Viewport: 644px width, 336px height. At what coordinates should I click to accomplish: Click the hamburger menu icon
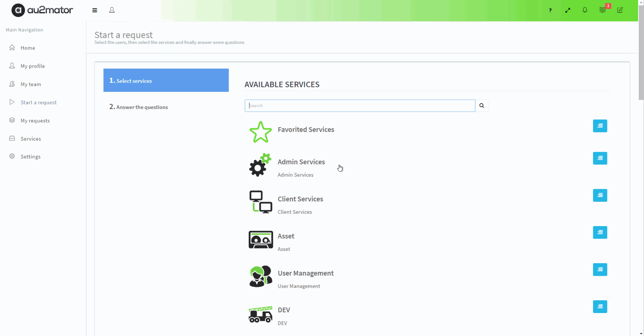(94, 10)
